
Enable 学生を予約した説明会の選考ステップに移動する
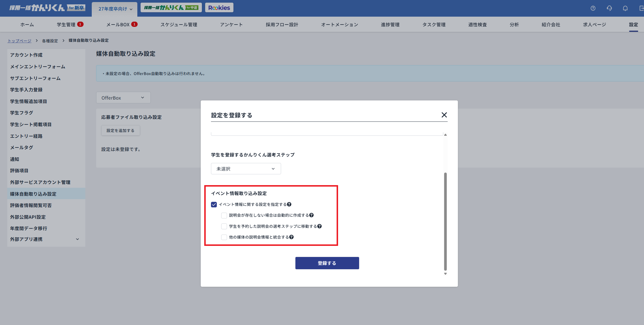point(224,226)
